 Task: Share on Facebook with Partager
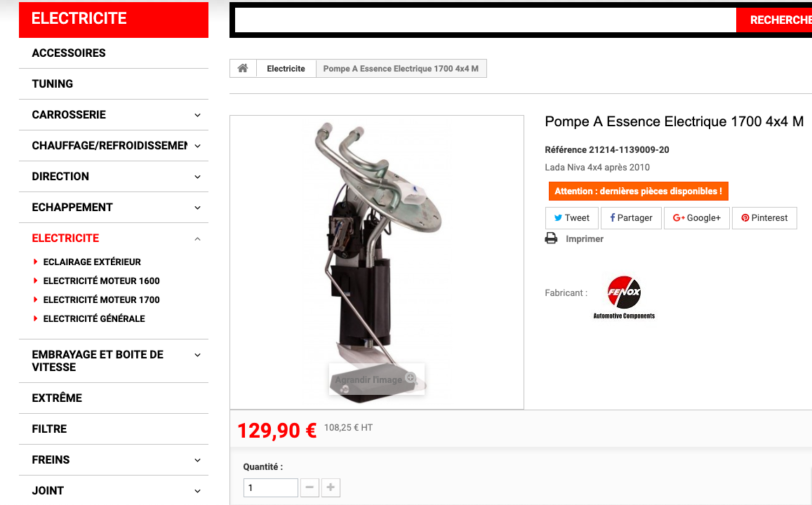point(631,218)
